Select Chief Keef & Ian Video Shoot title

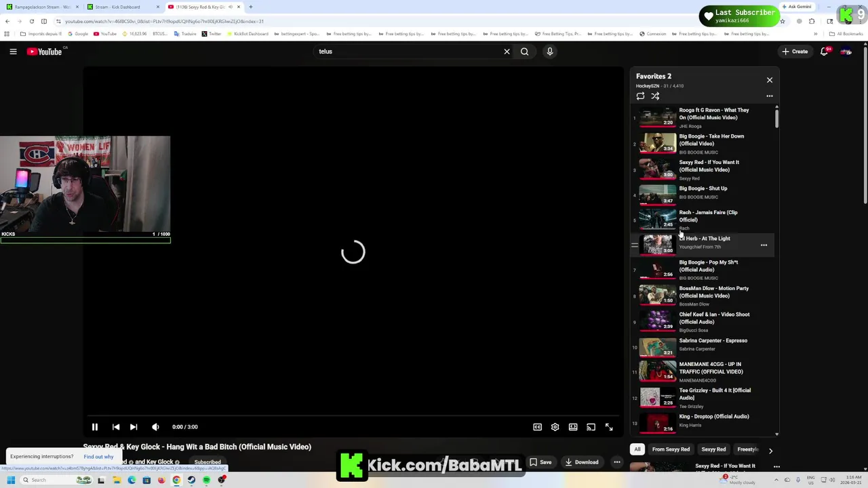tap(714, 318)
